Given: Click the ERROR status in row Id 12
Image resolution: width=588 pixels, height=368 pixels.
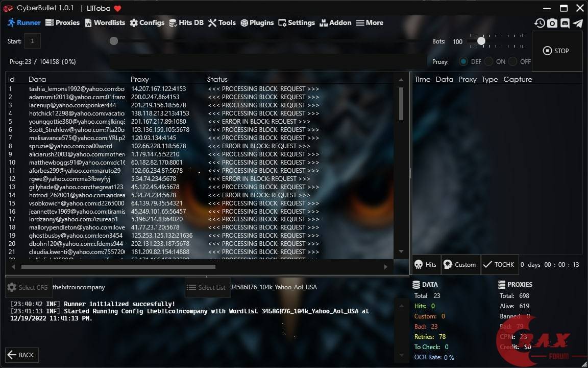Looking at the screenshot, I should 259,179.
